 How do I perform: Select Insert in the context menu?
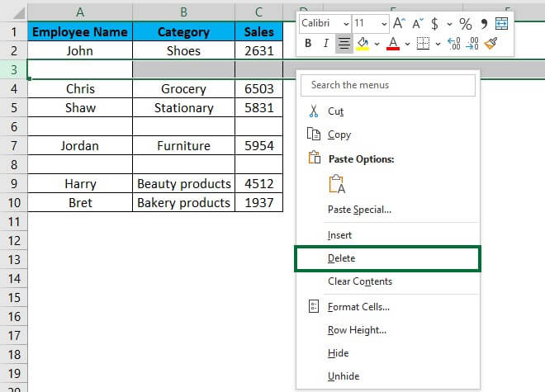click(339, 235)
